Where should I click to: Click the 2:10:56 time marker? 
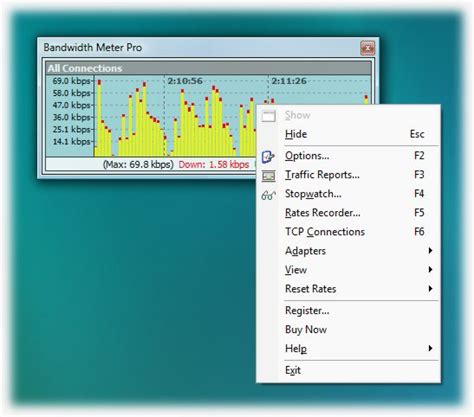click(x=185, y=81)
